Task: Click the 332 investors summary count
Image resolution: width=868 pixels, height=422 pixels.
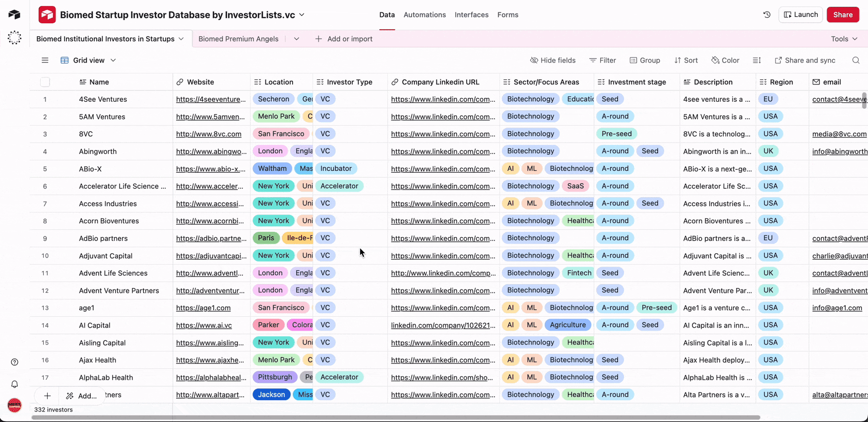Action: click(54, 410)
